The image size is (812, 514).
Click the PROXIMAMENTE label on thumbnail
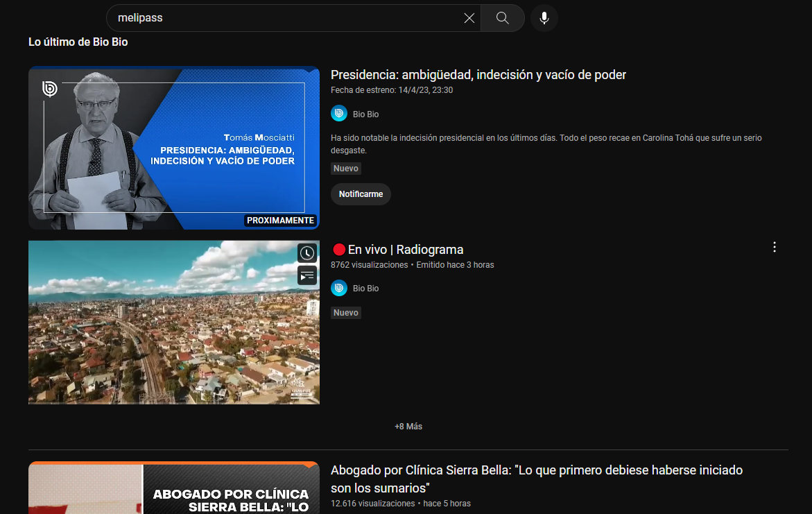pyautogui.click(x=280, y=220)
